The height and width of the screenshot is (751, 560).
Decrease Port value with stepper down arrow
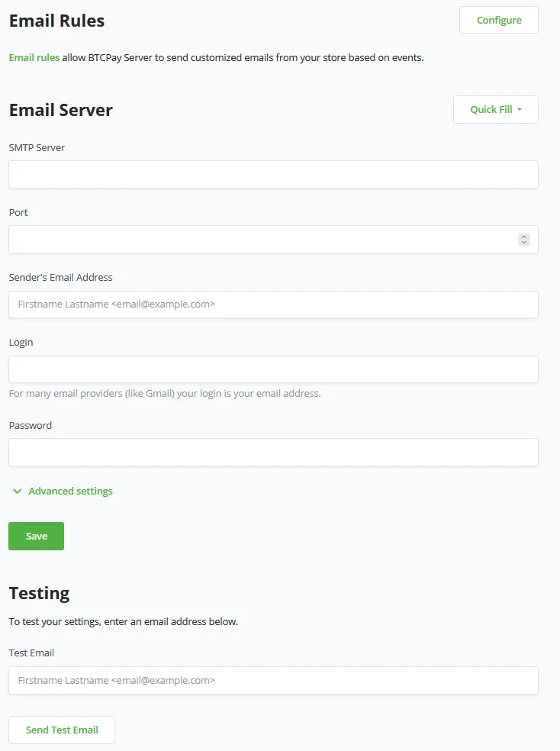point(524,242)
